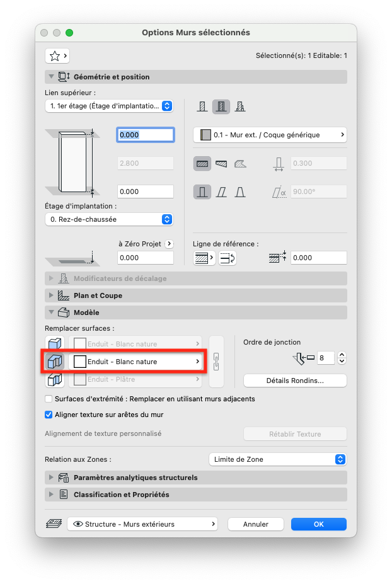The height and width of the screenshot is (584, 392).
Task: Open the favorites star button
Action: 57,56
